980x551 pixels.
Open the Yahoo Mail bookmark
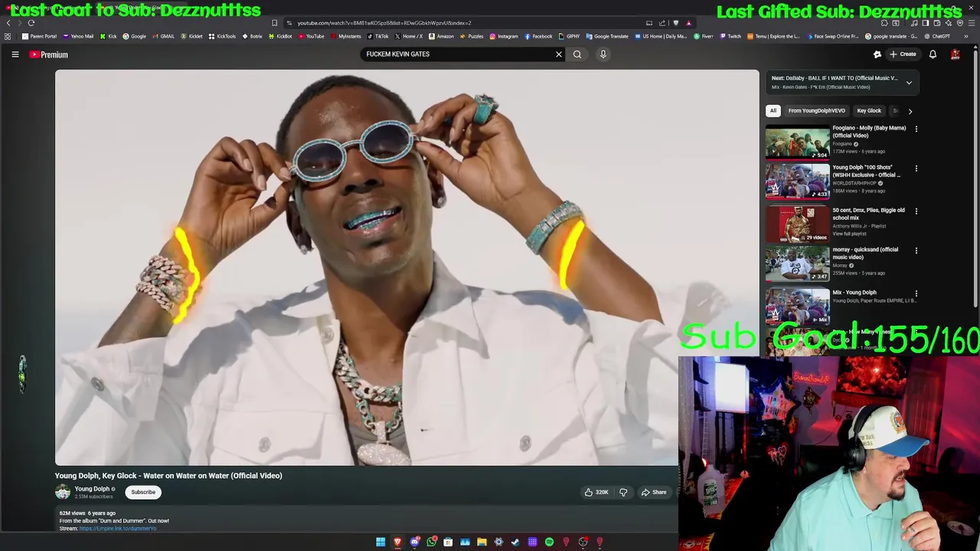pyautogui.click(x=78, y=36)
